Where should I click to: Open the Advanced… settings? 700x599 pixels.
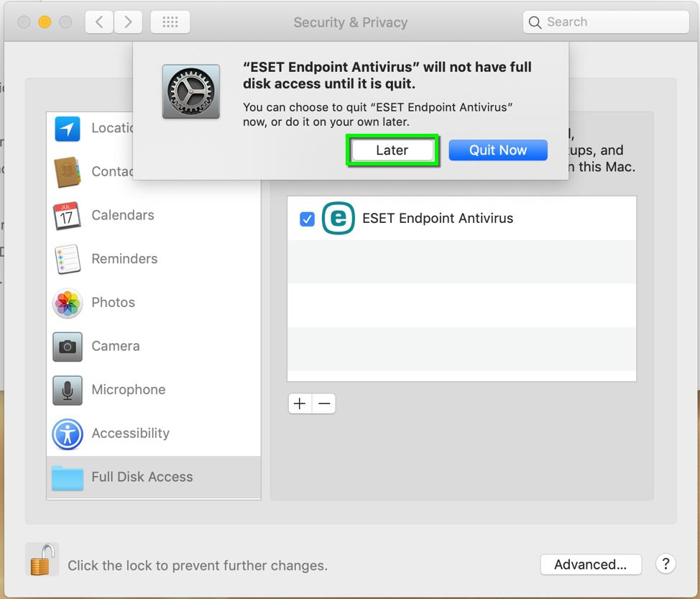(x=591, y=564)
